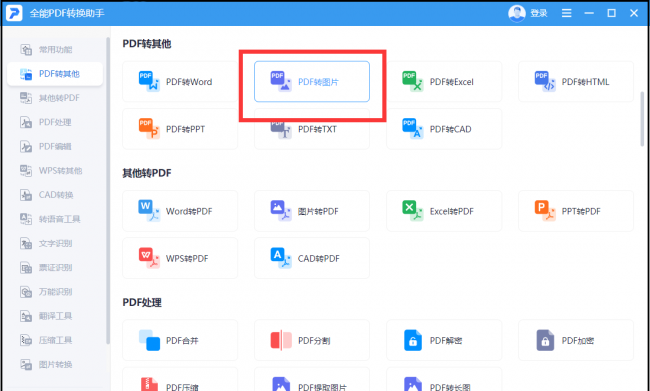Click the PDF处理 section heading
The width and height of the screenshot is (650, 391).
(142, 302)
